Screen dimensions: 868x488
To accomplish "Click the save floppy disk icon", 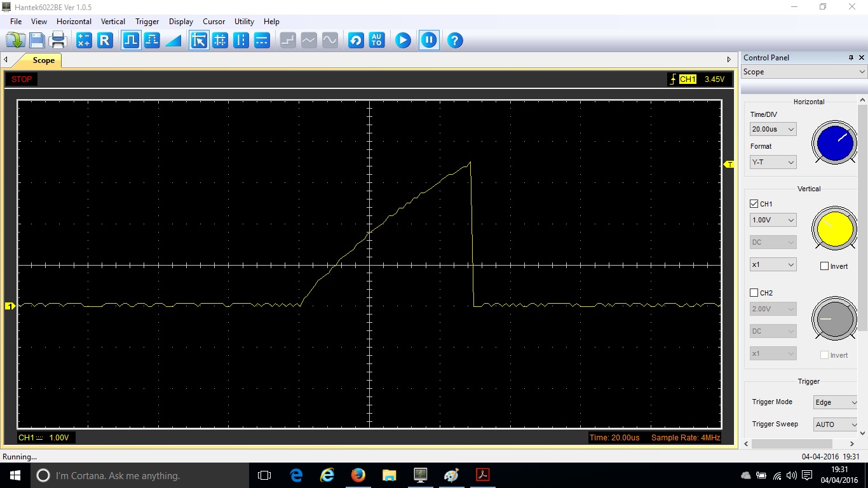I will [x=37, y=41].
